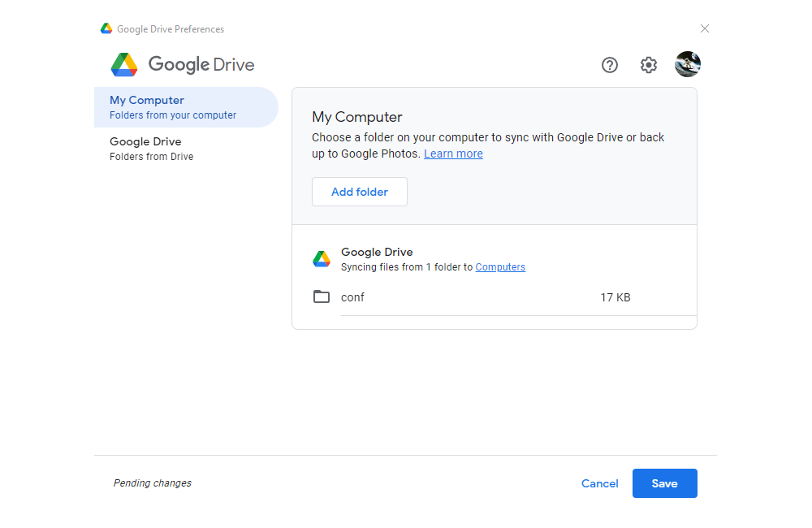Click the 'My Computer' panel heading
The image size is (812, 528).
[x=356, y=117]
